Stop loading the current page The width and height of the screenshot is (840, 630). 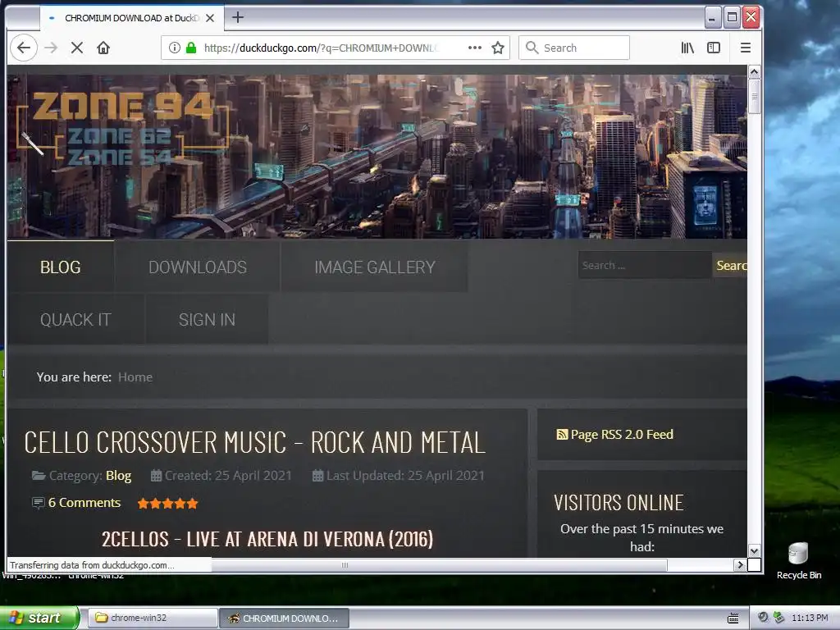pyautogui.click(x=76, y=48)
